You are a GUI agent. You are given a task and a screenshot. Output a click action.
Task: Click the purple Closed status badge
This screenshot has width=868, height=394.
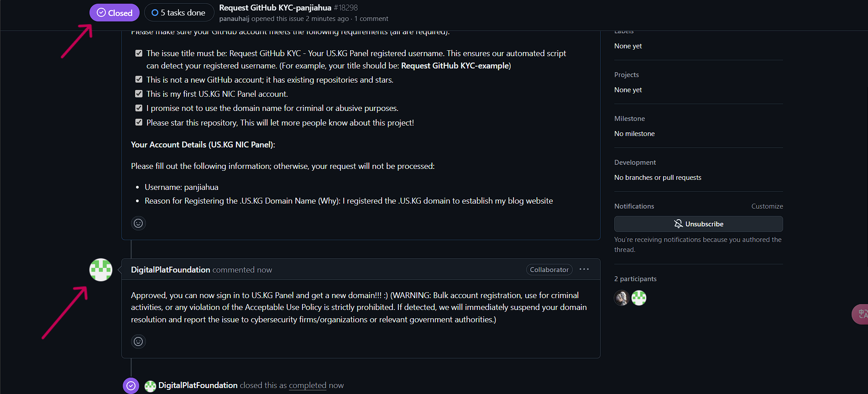coord(115,13)
